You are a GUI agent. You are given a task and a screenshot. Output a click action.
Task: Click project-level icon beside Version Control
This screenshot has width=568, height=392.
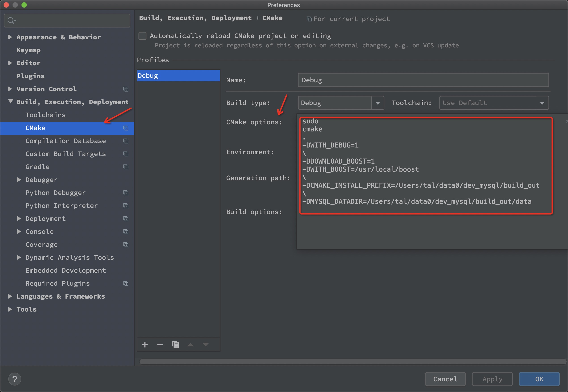(x=126, y=89)
